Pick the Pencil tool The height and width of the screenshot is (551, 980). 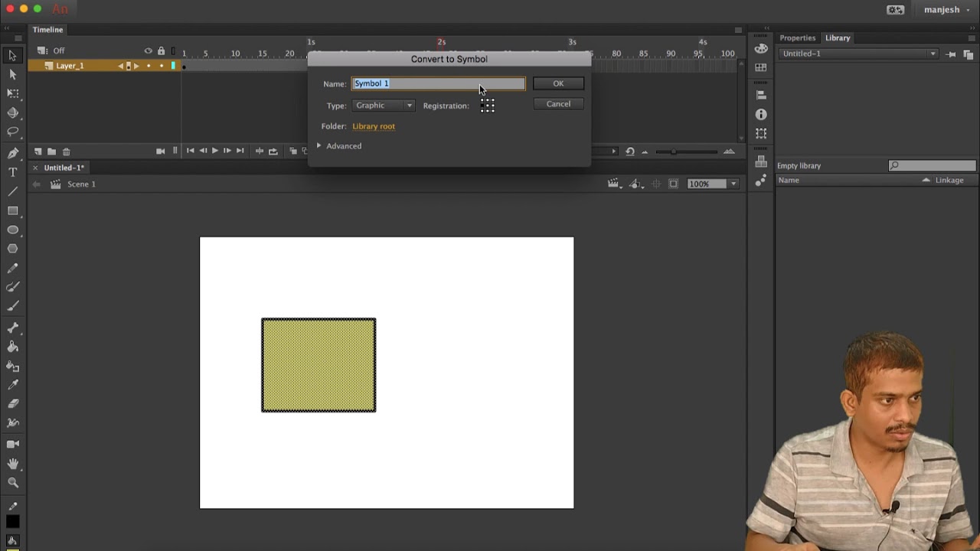13,269
